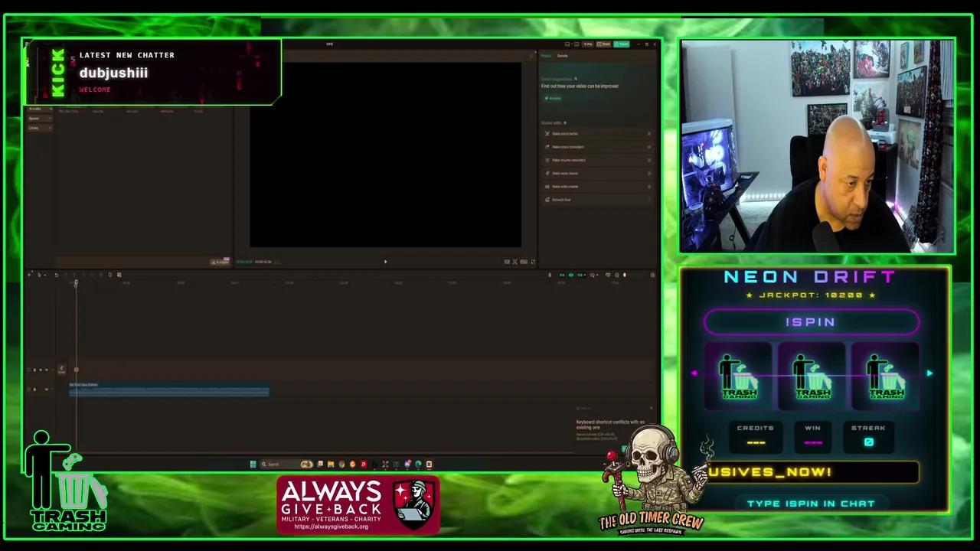
Task: Click the Cover button on the timeline
Action: tap(61, 370)
